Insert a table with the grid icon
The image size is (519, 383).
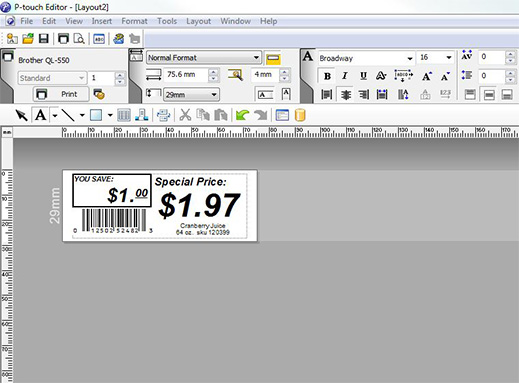point(124,115)
